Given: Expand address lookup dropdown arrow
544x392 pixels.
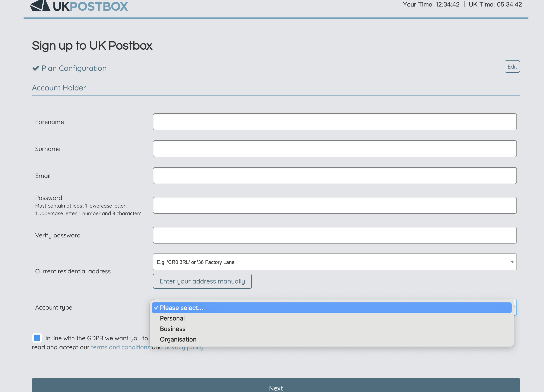Looking at the screenshot, I should pos(512,262).
